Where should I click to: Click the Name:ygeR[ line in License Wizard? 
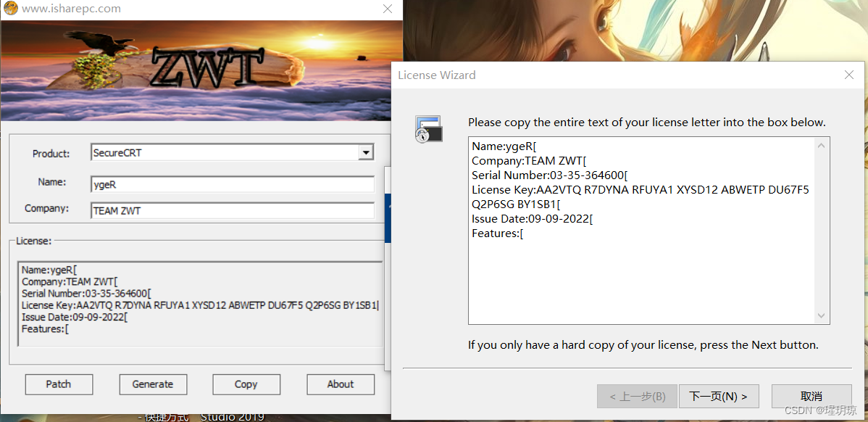coord(504,146)
